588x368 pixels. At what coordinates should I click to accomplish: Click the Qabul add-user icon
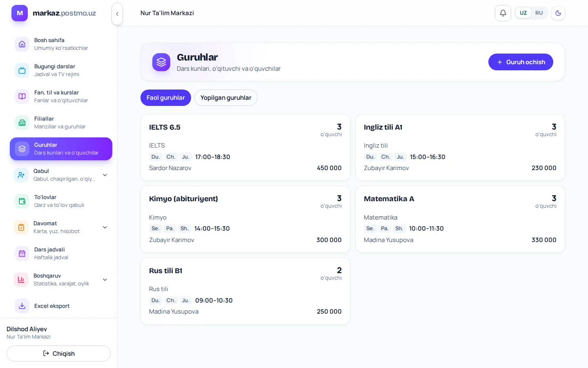pos(21,175)
